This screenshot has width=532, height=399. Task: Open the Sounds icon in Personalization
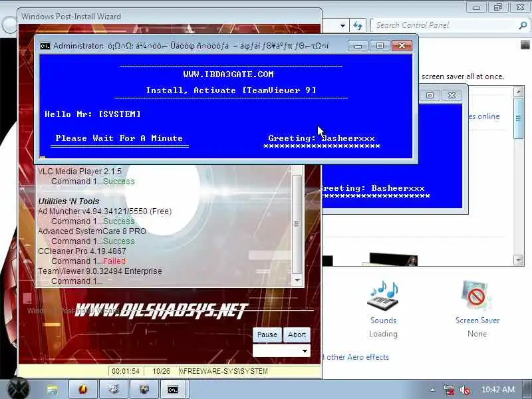pos(383,295)
